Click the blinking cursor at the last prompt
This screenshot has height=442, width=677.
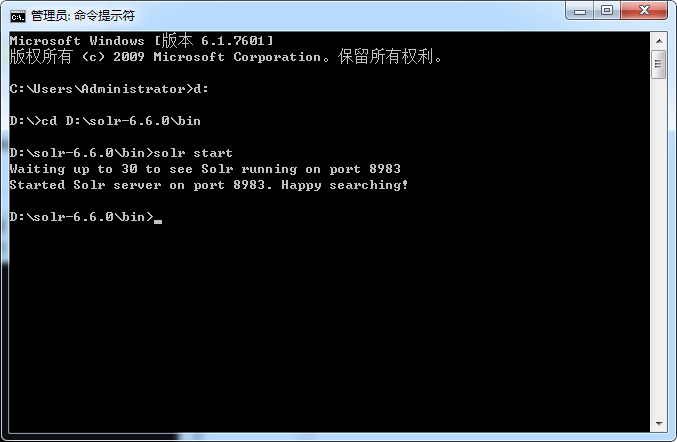[158, 221]
